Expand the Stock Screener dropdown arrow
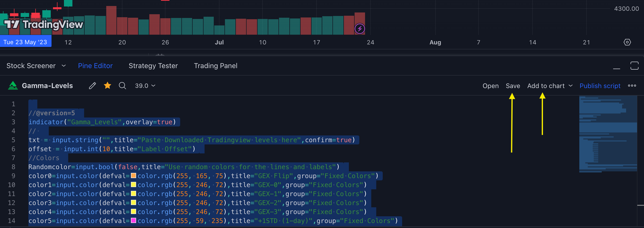The image size is (644, 228). (64, 66)
